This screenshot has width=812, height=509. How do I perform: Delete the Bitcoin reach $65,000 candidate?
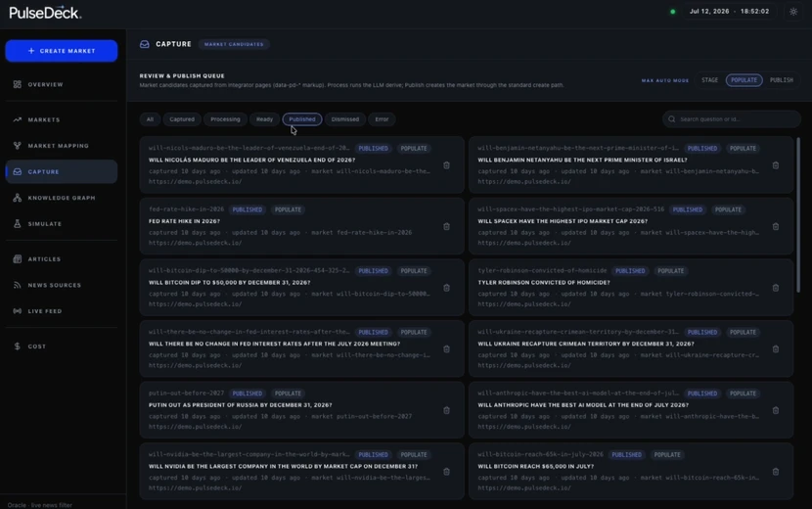pyautogui.click(x=776, y=472)
